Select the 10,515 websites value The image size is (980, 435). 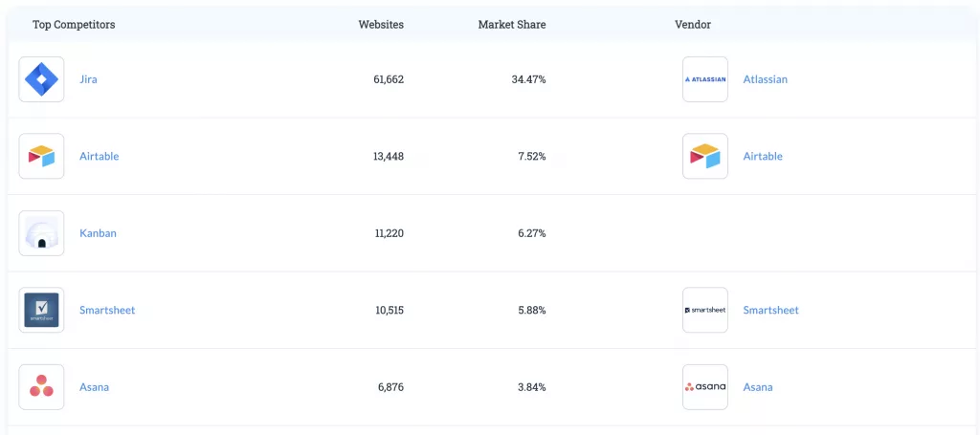point(390,310)
